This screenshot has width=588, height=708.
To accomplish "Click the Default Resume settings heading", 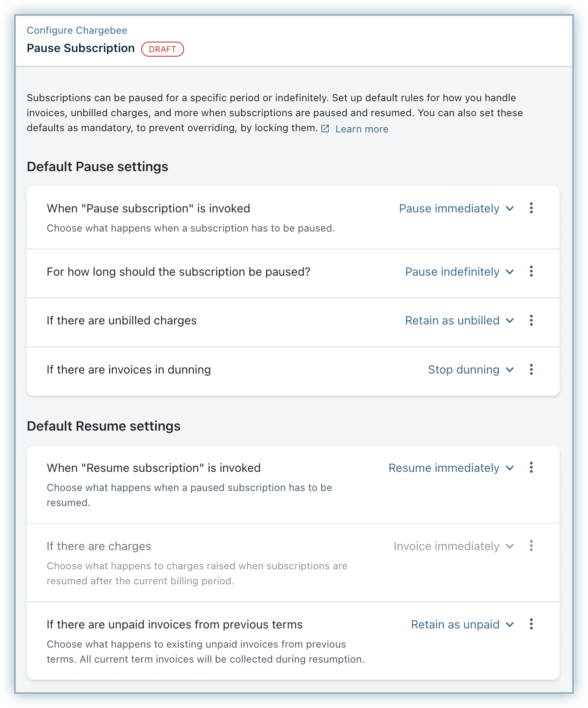I will 104,426.
